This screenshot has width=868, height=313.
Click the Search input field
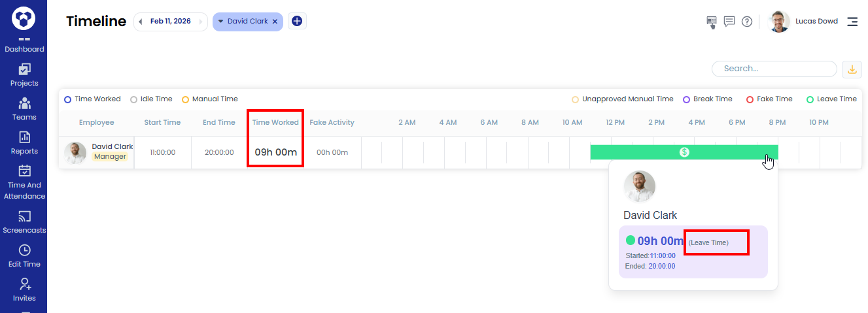click(774, 69)
